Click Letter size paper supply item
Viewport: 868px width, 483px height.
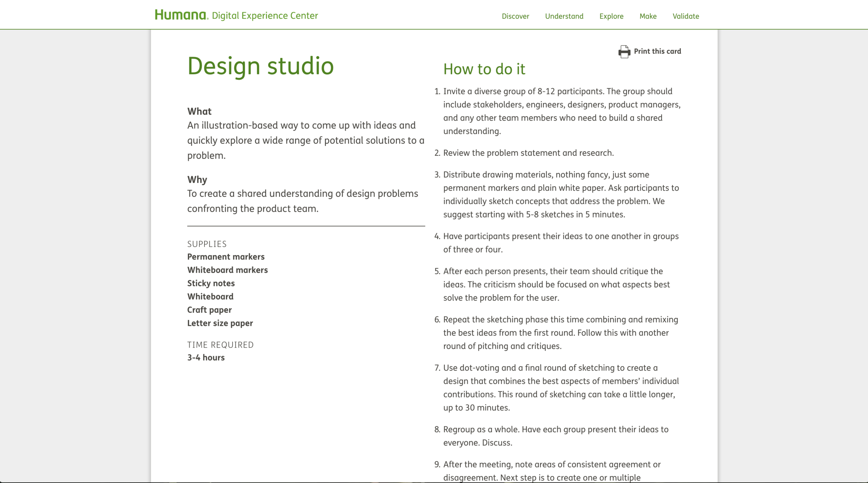[x=220, y=323]
